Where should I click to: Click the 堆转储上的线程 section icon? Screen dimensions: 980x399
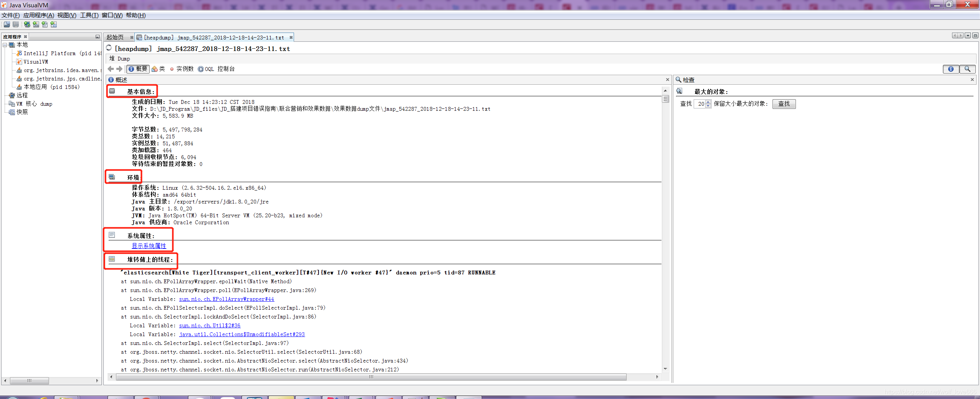coord(112,259)
